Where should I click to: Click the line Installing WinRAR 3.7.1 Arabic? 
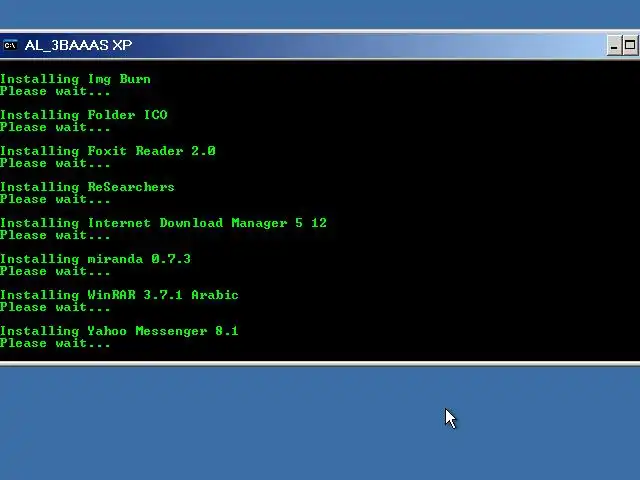click(x=119, y=295)
